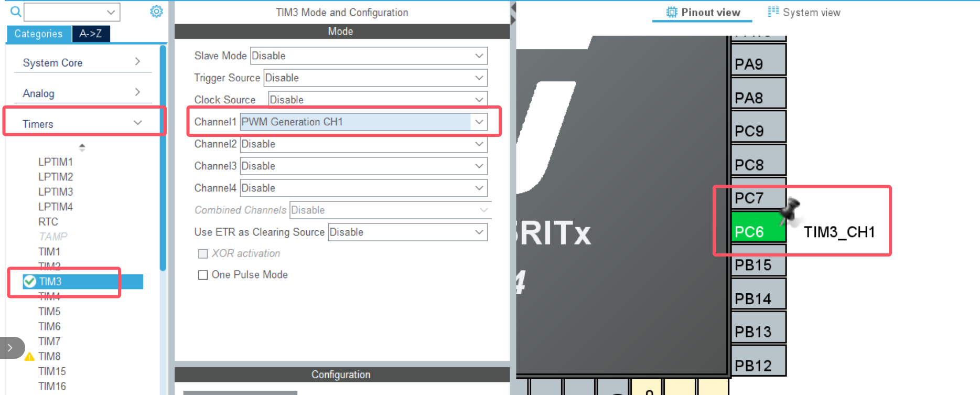Click pin PB15 on the chip
980x395 pixels.
tap(758, 260)
